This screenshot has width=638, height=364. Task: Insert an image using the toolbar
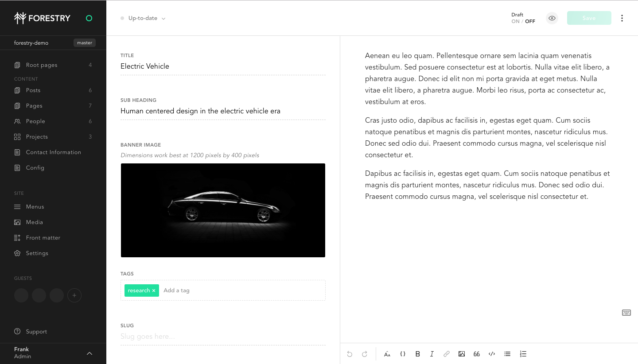point(462,354)
